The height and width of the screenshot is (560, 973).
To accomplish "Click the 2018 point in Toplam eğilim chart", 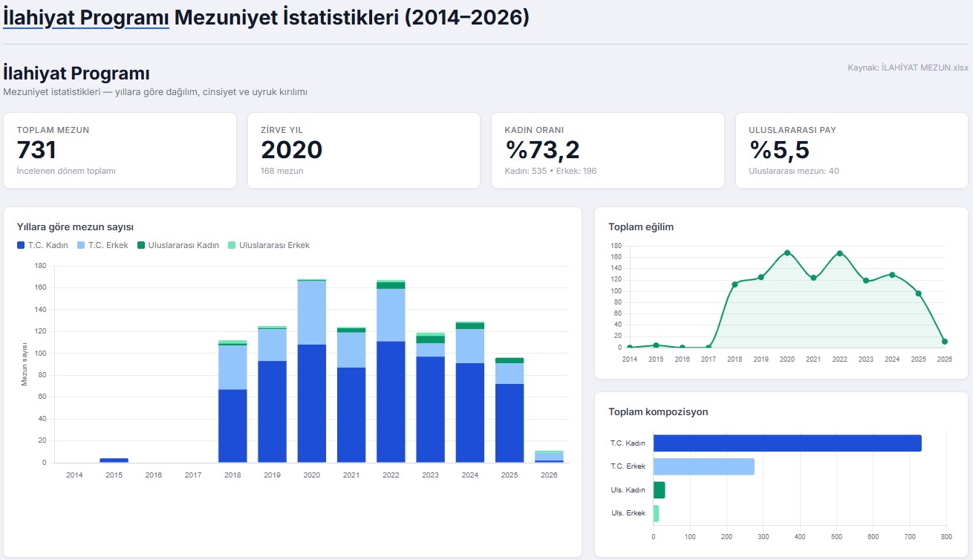I will pyautogui.click(x=735, y=284).
